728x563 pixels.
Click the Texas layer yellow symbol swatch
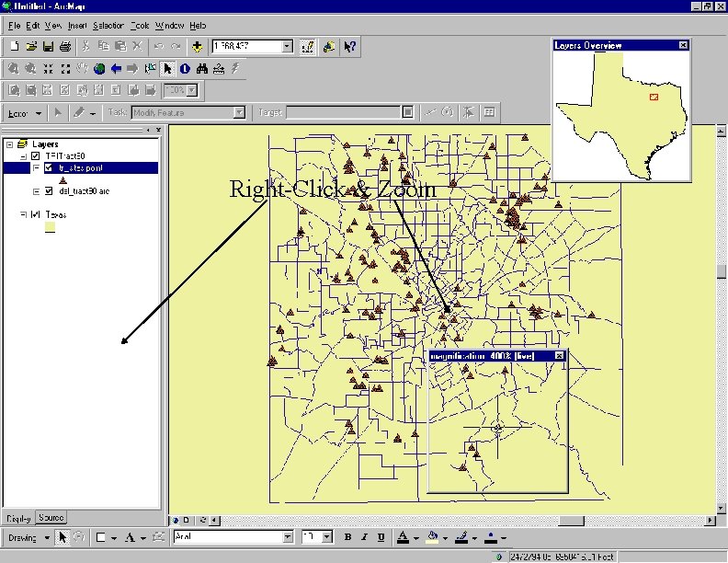pyautogui.click(x=50, y=227)
